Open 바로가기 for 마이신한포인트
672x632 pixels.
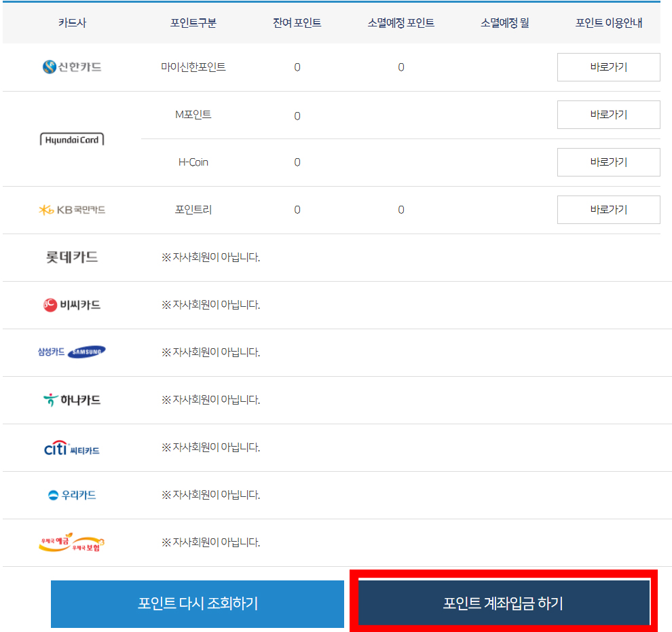pyautogui.click(x=609, y=67)
